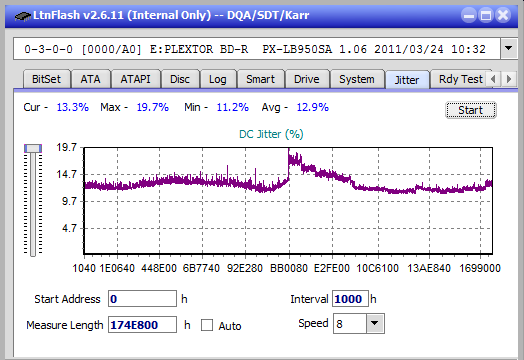Screen dimensions: 524x360
Task: Go to the Disc tab
Action: (180, 79)
